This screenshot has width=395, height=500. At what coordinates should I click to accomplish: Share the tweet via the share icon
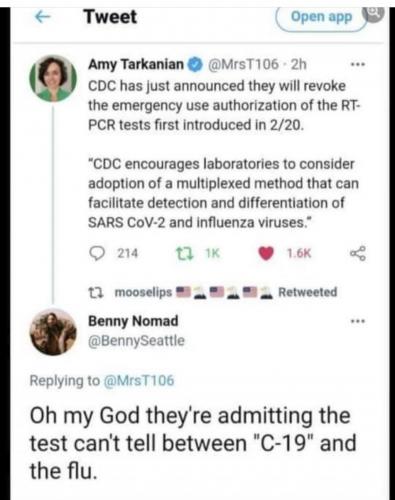(x=358, y=254)
